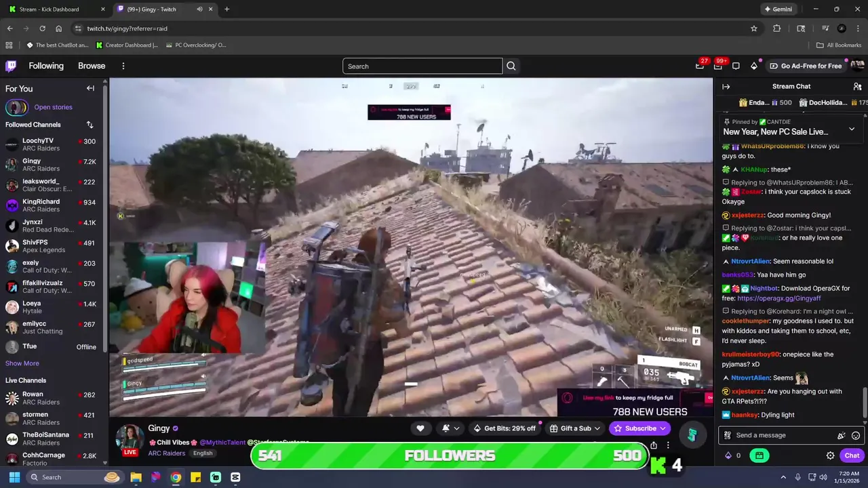Click the search magnifier button
Screen dimensions: 868x488
coord(511,66)
